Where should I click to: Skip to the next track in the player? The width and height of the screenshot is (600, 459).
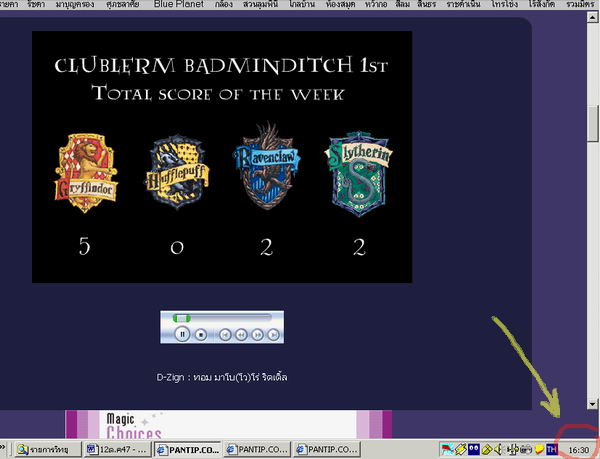click(x=273, y=335)
